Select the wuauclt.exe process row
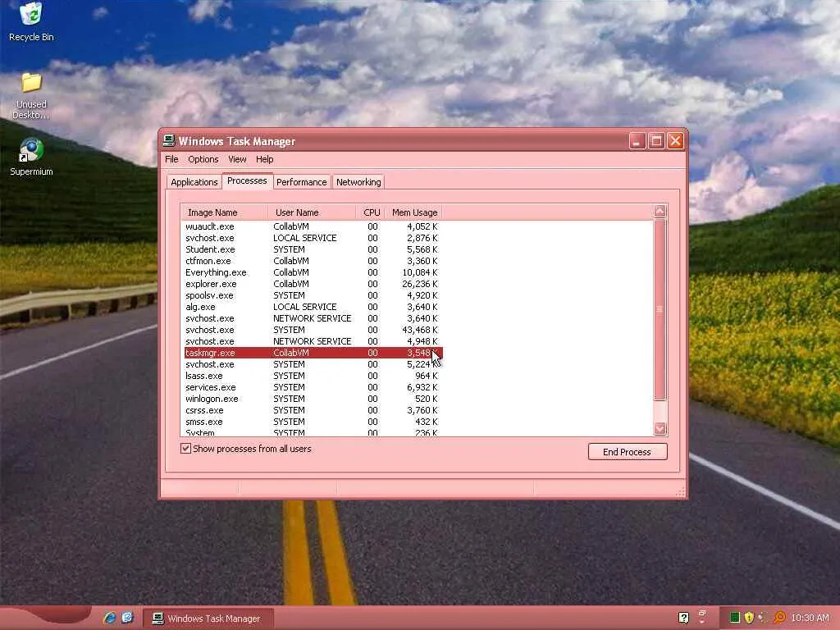 [x=313, y=226]
